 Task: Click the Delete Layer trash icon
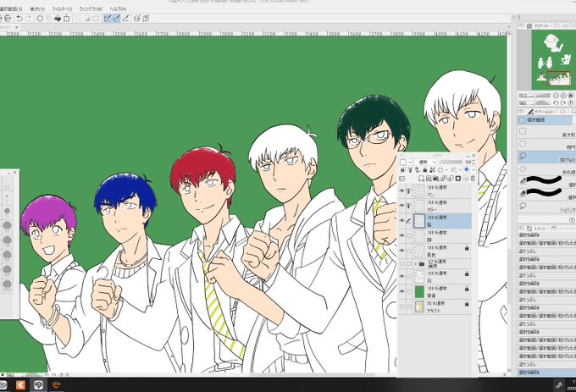pos(473,179)
